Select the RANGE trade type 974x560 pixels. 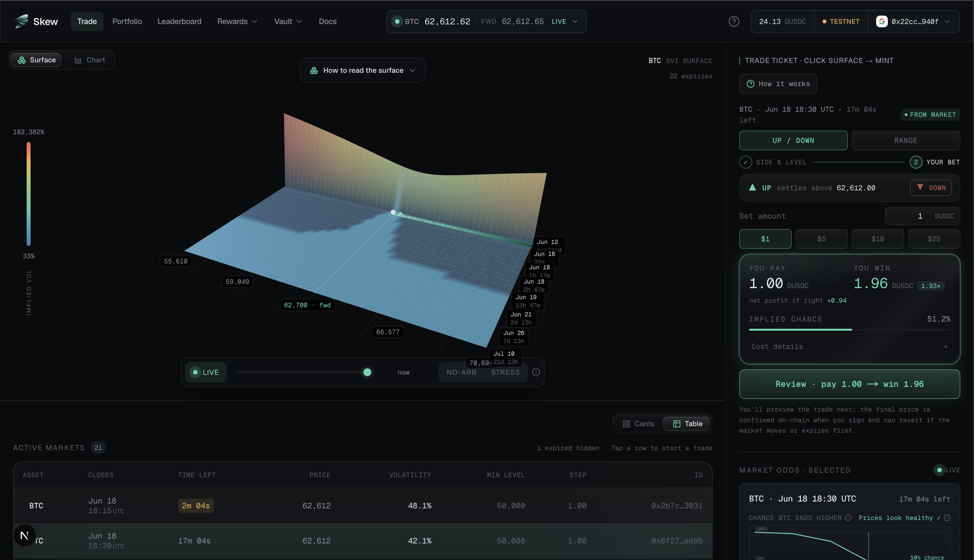pyautogui.click(x=905, y=140)
